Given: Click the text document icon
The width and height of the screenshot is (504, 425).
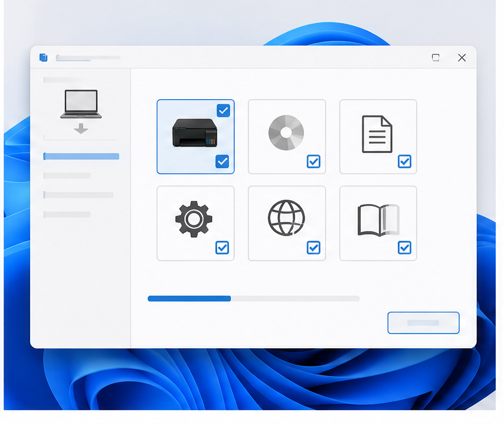Looking at the screenshot, I should coord(377,134).
